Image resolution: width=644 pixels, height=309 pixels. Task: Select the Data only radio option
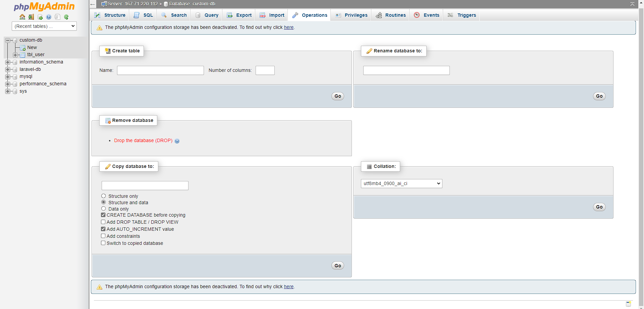103,209
